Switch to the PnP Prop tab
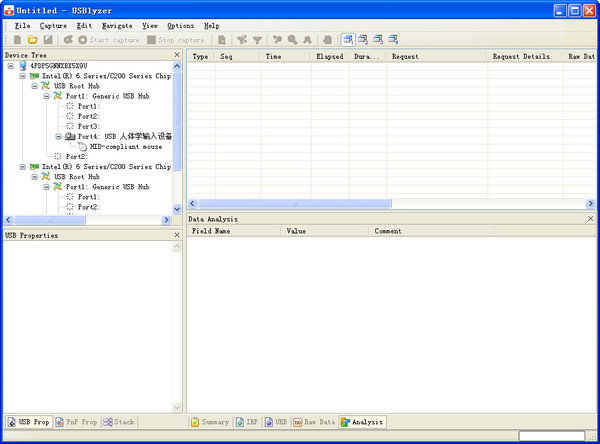 click(x=77, y=422)
